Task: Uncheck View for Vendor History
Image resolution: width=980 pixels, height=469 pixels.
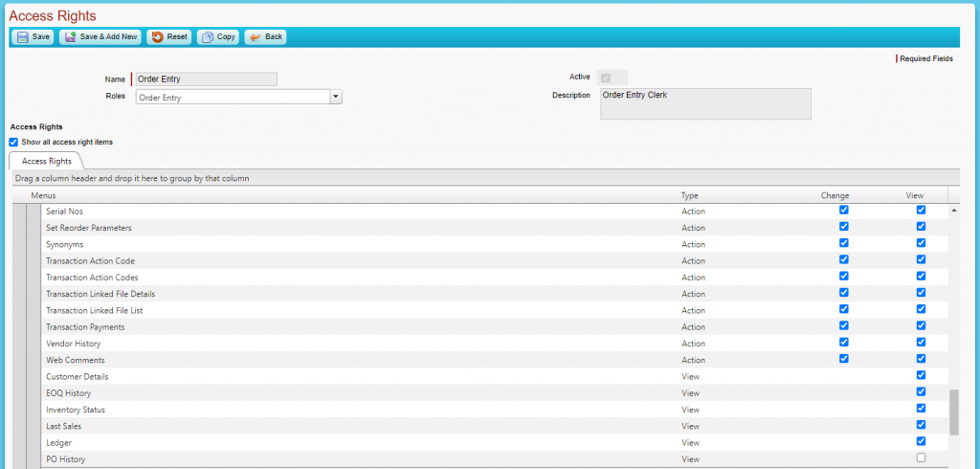Action: click(921, 342)
